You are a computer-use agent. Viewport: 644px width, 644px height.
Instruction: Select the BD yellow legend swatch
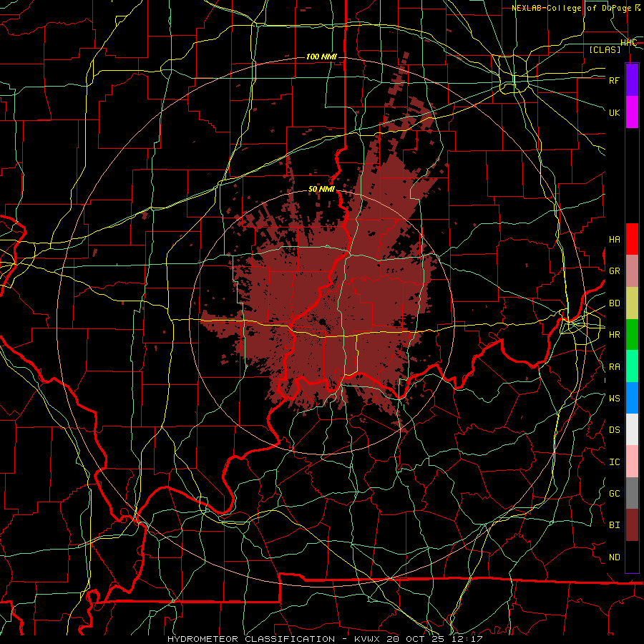(632, 303)
